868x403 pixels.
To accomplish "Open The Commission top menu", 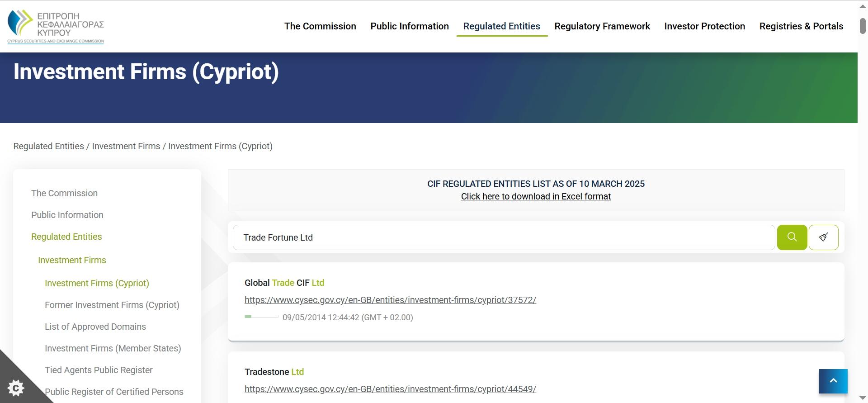I will click(320, 26).
